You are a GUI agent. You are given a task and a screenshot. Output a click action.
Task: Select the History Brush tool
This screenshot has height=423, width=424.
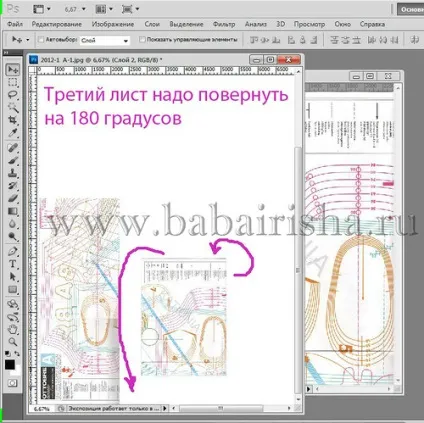coord(13,186)
